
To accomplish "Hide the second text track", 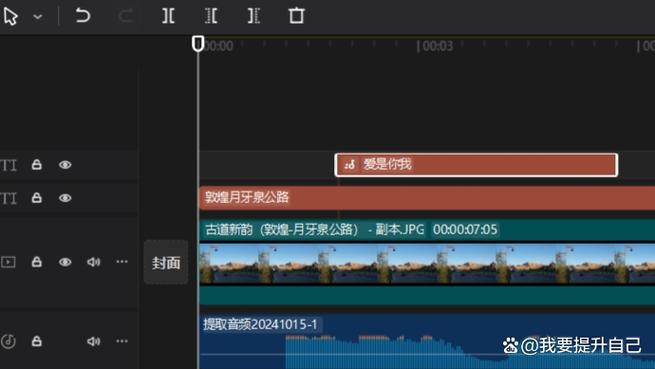I will [x=65, y=198].
